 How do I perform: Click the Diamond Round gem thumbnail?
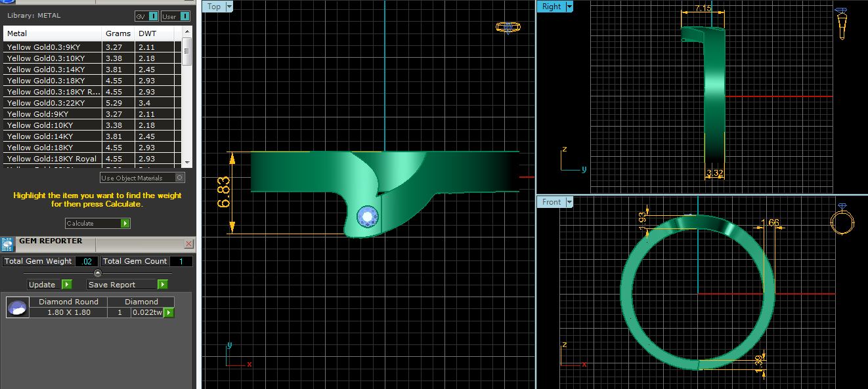click(x=17, y=307)
